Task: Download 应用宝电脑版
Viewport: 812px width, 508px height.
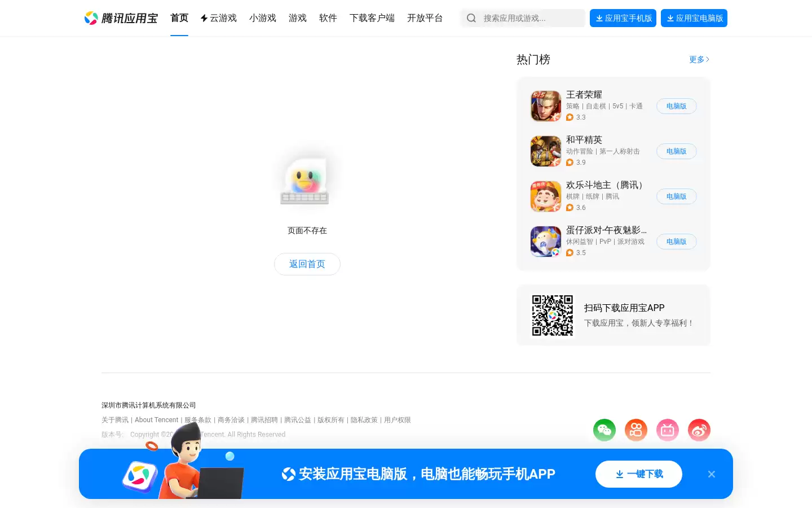Action: click(x=694, y=18)
